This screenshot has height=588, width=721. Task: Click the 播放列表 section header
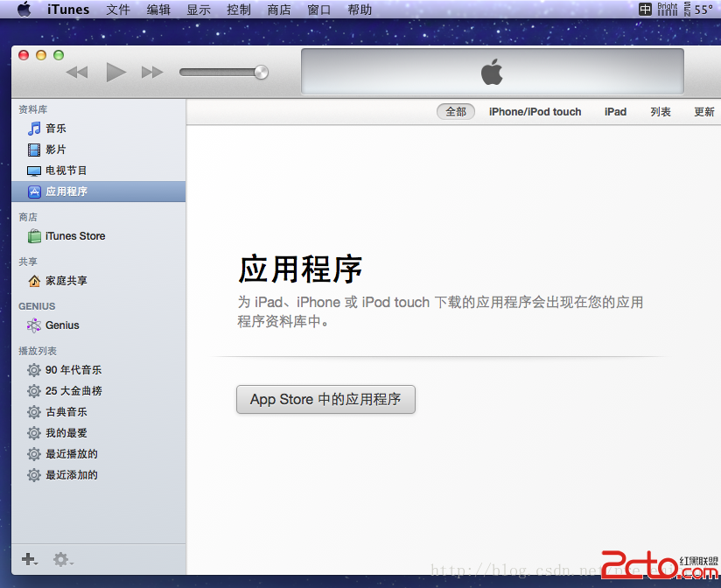tap(38, 351)
